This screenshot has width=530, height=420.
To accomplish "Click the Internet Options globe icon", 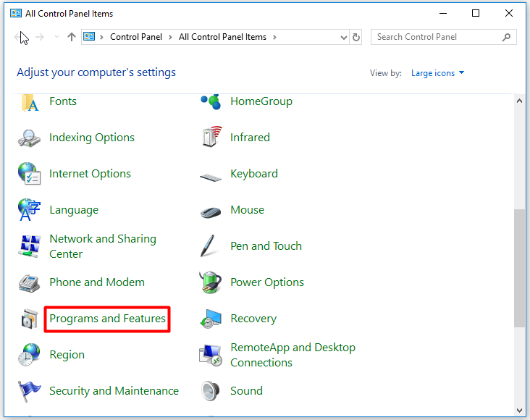I will pos(30,174).
